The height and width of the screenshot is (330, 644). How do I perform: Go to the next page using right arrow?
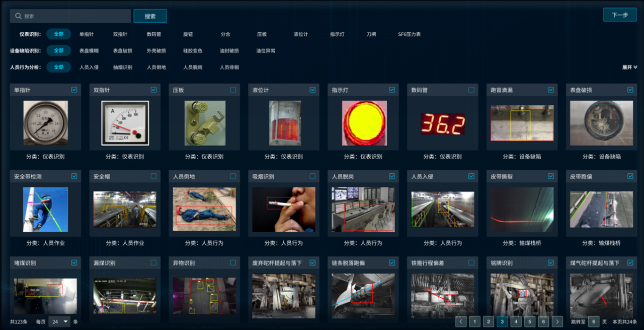(557, 321)
